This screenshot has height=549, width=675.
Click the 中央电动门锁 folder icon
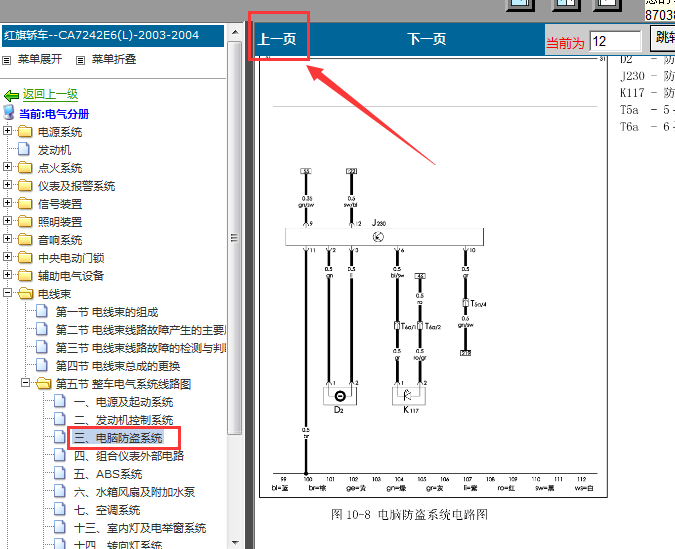click(25, 257)
